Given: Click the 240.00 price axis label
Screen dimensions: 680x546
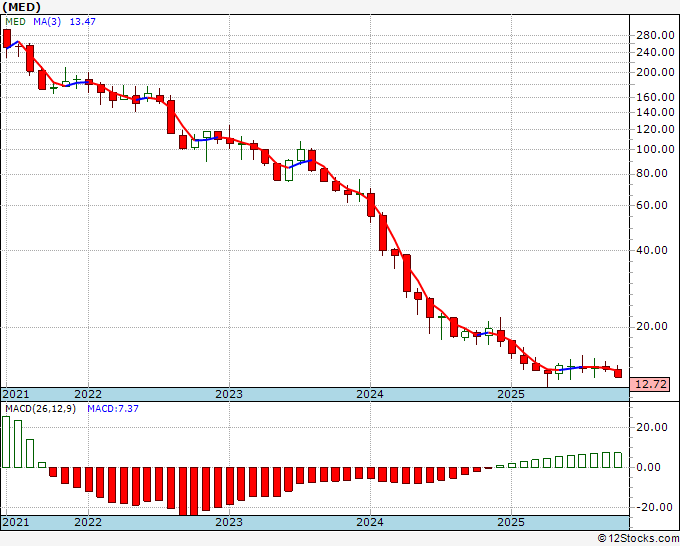Looking at the screenshot, I should (655, 52).
